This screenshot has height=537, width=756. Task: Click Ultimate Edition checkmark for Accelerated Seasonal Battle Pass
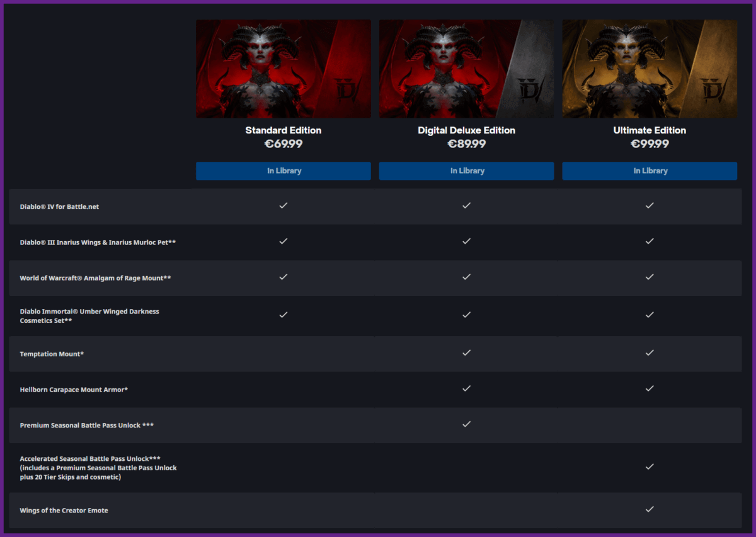pyautogui.click(x=650, y=466)
